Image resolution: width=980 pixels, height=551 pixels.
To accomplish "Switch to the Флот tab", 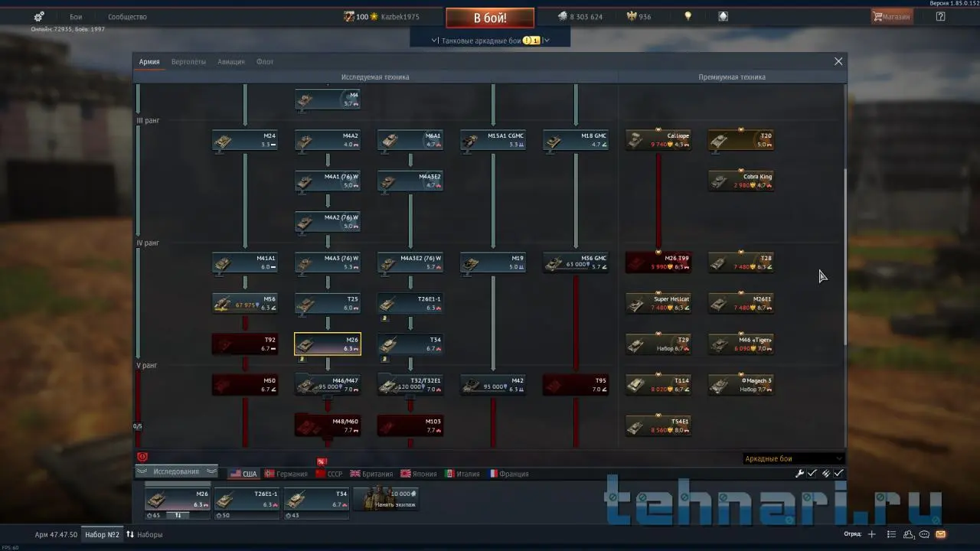I will coord(265,61).
